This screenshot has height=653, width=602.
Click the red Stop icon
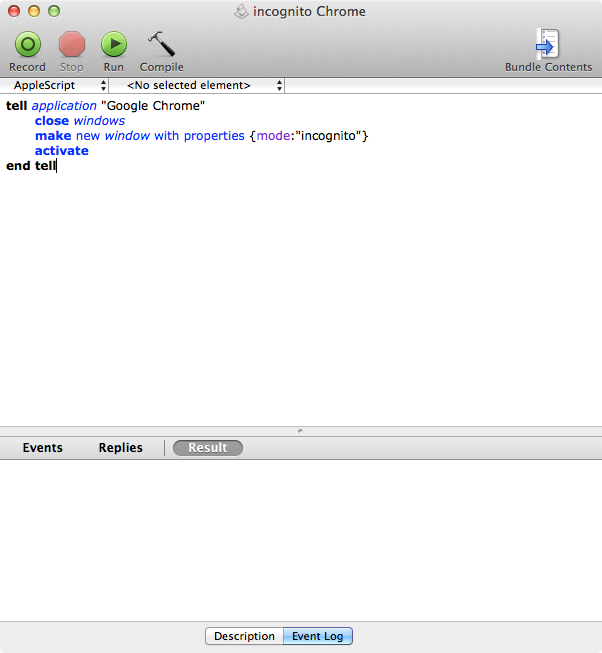[x=72, y=44]
